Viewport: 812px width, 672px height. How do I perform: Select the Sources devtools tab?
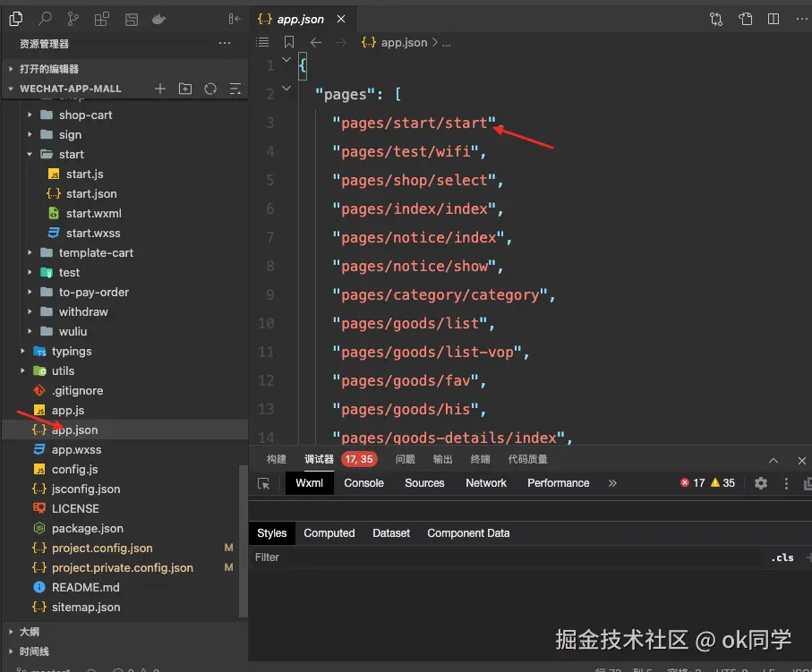[x=424, y=483]
